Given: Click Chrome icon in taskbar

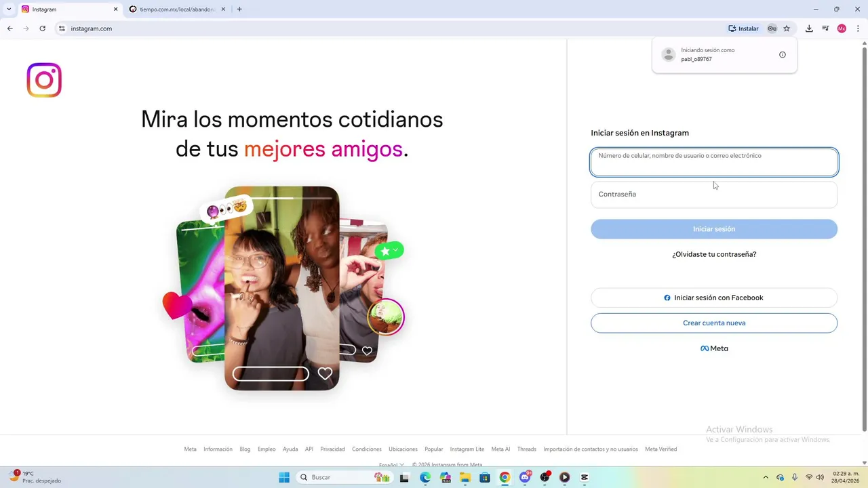Looking at the screenshot, I should tap(505, 477).
